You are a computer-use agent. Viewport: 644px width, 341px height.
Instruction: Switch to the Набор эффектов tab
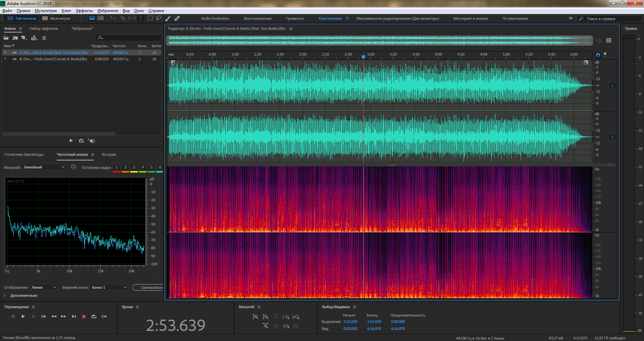pyautogui.click(x=44, y=28)
